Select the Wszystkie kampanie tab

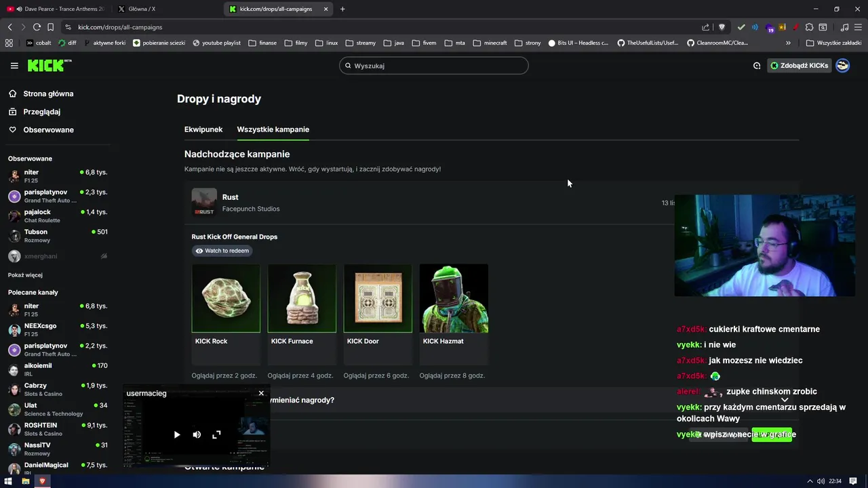273,129
